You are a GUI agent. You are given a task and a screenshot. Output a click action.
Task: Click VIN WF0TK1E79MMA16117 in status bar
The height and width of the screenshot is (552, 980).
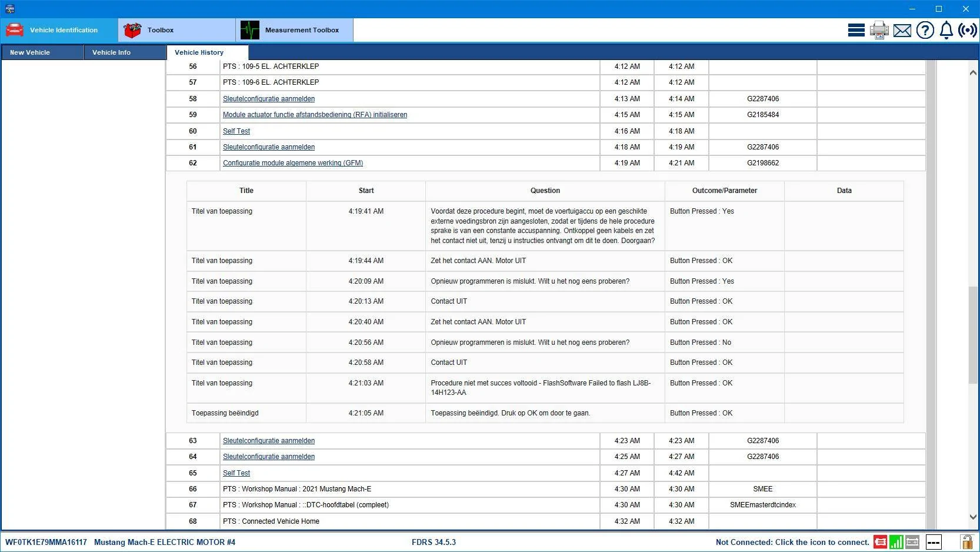click(x=46, y=542)
